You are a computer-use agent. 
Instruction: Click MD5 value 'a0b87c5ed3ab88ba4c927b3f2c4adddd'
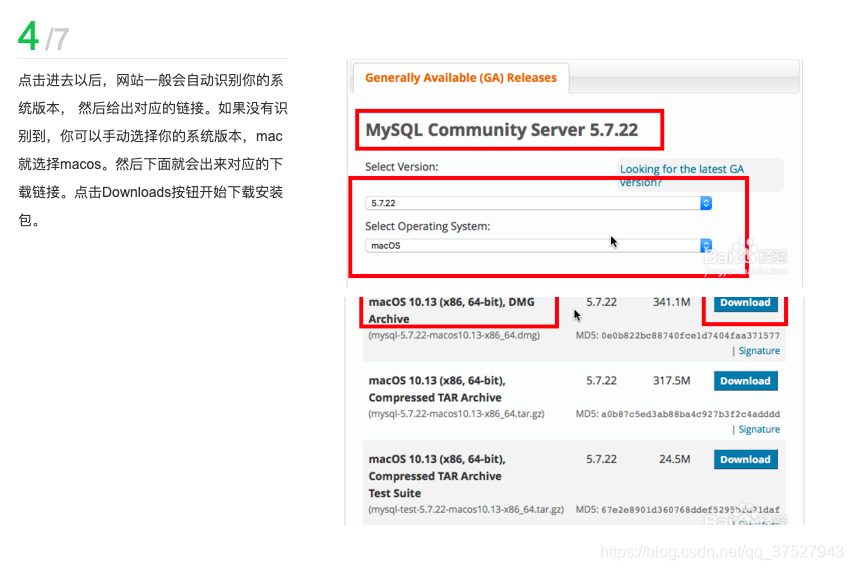pyautogui.click(x=690, y=414)
